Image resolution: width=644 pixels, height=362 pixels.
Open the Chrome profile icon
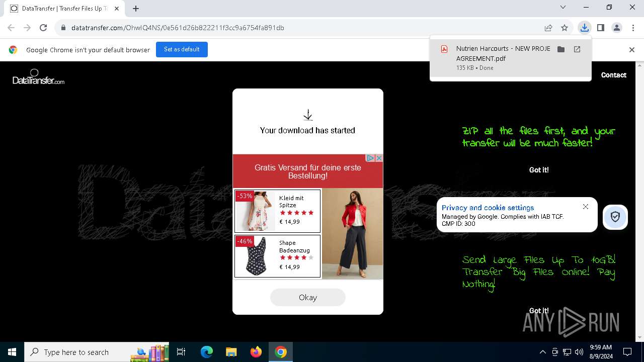coord(616,28)
